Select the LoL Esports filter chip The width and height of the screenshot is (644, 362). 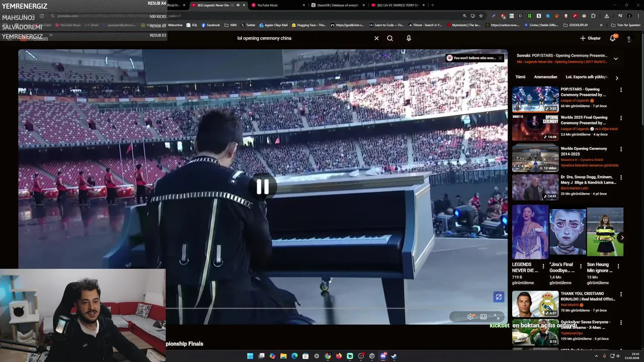pos(587,77)
